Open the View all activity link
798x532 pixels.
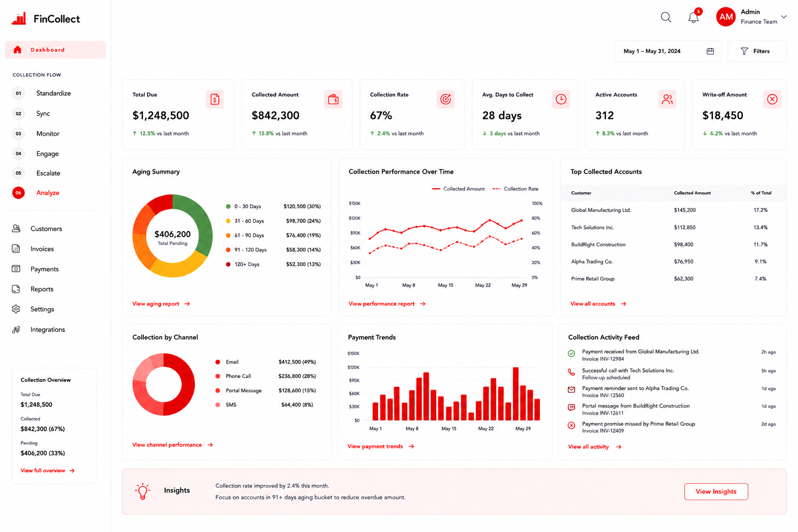coord(594,447)
